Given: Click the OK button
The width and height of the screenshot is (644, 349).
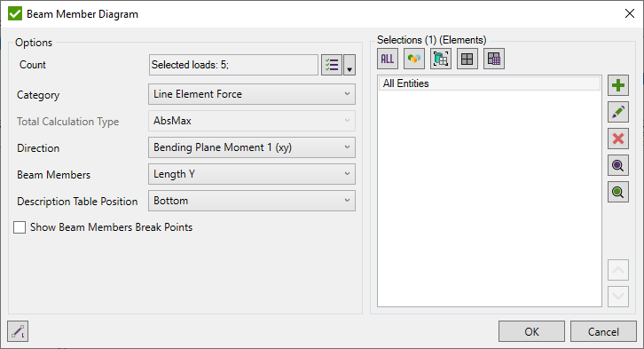Looking at the screenshot, I should pos(531,331).
